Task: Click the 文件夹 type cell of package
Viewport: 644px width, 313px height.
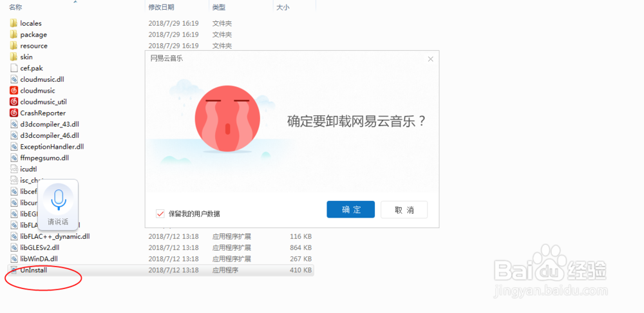Action: click(x=222, y=35)
